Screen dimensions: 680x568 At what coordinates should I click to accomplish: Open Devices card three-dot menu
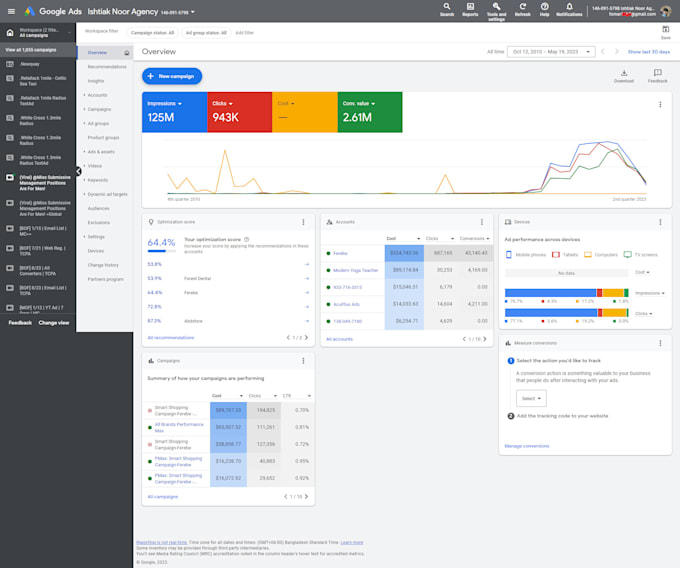(660, 222)
